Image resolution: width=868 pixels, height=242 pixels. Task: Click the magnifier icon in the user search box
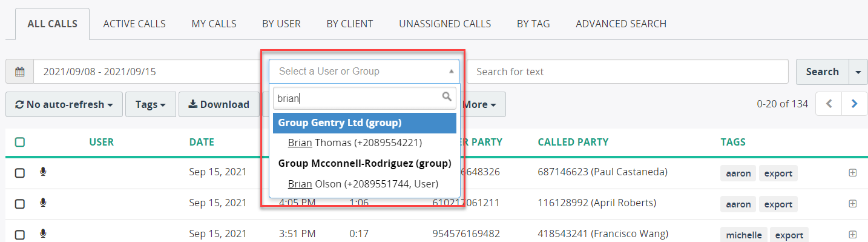[x=447, y=96]
